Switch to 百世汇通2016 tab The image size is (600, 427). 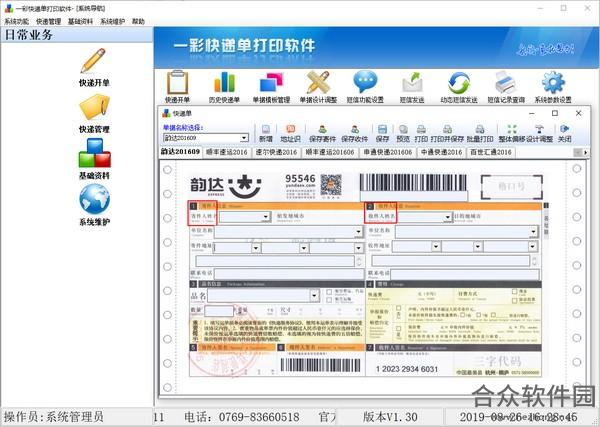[491, 152]
